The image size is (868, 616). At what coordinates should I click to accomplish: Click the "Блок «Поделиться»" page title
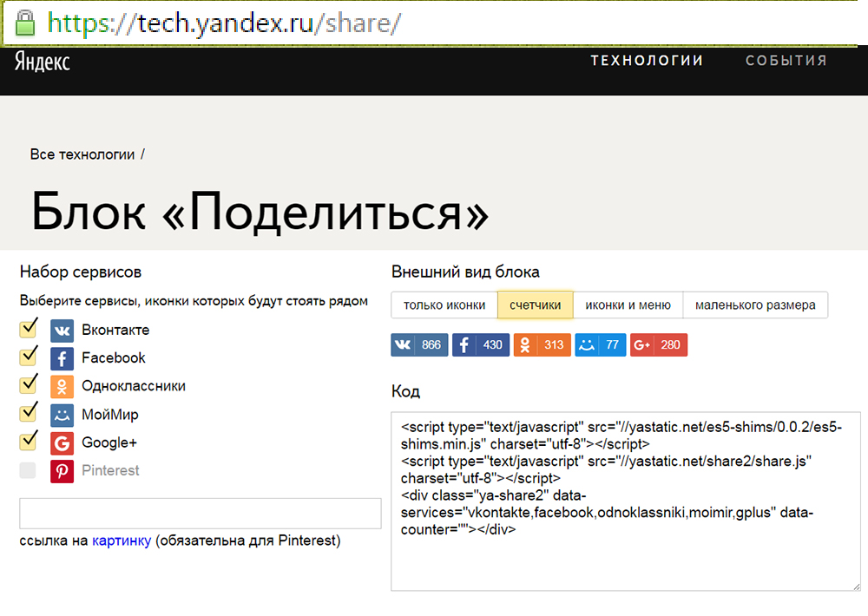coord(260,212)
